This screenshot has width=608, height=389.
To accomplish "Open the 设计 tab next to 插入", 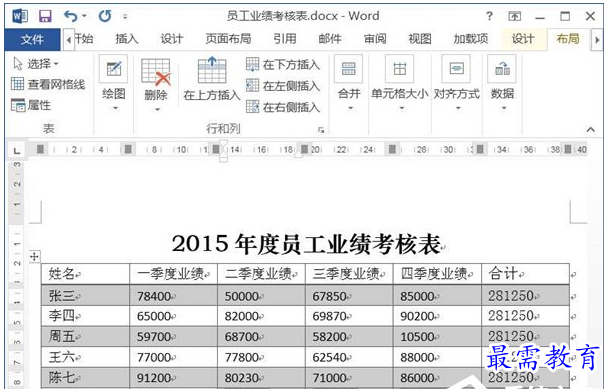I will [171, 39].
